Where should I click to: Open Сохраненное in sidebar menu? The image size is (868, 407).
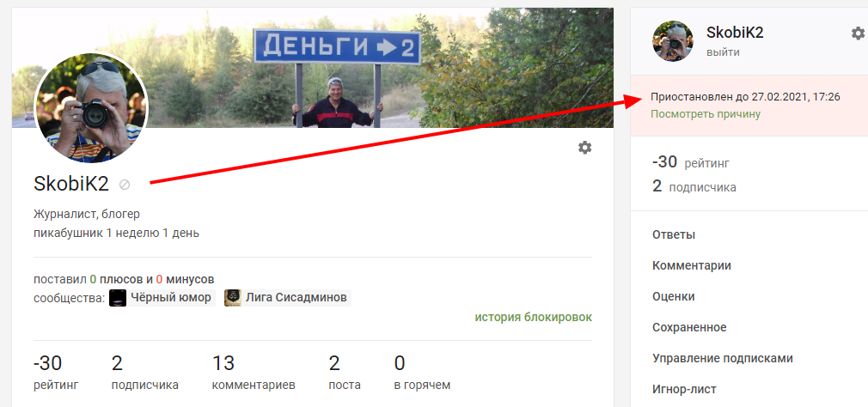click(689, 327)
